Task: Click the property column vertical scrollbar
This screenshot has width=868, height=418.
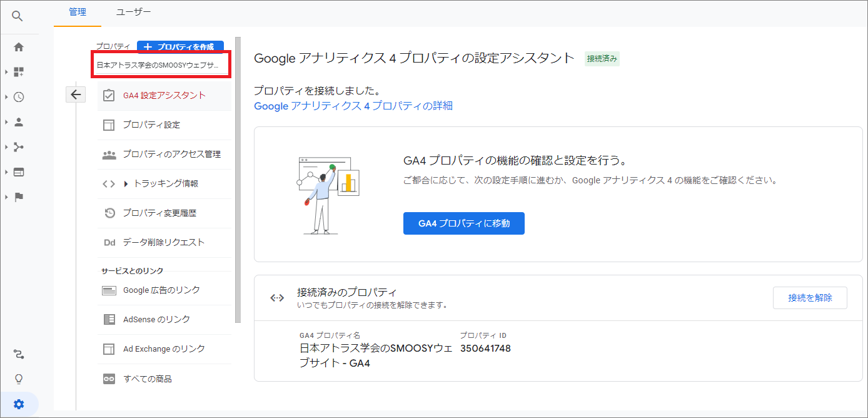Action: [x=238, y=180]
